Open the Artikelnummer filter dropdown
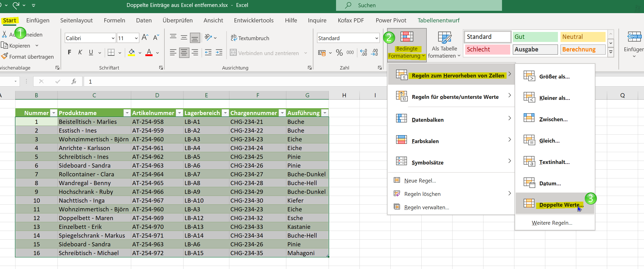Viewport: 644px width, 269px height. coord(179,113)
